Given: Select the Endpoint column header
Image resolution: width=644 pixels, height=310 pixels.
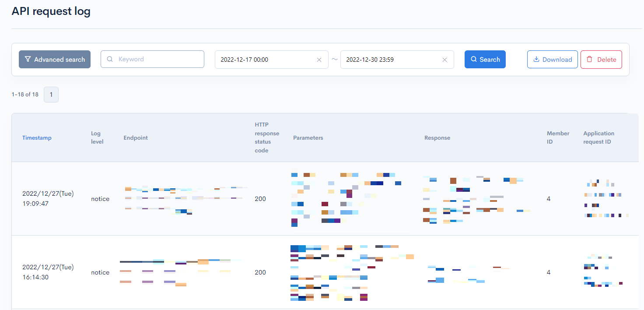Looking at the screenshot, I should 136,138.
